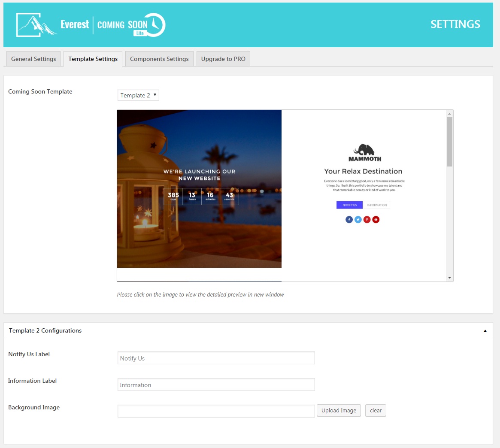Open the Components Settings tab
The image size is (500, 448).
159,59
